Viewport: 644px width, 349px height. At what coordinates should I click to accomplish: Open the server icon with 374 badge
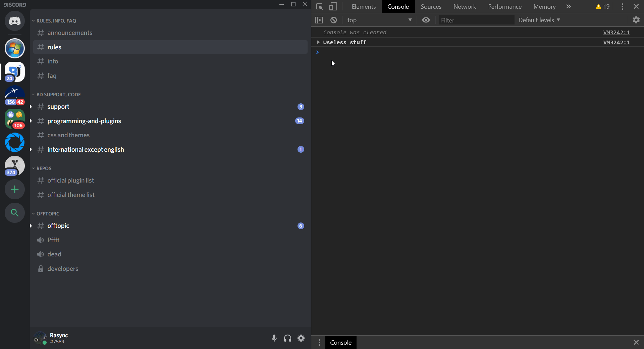15,166
